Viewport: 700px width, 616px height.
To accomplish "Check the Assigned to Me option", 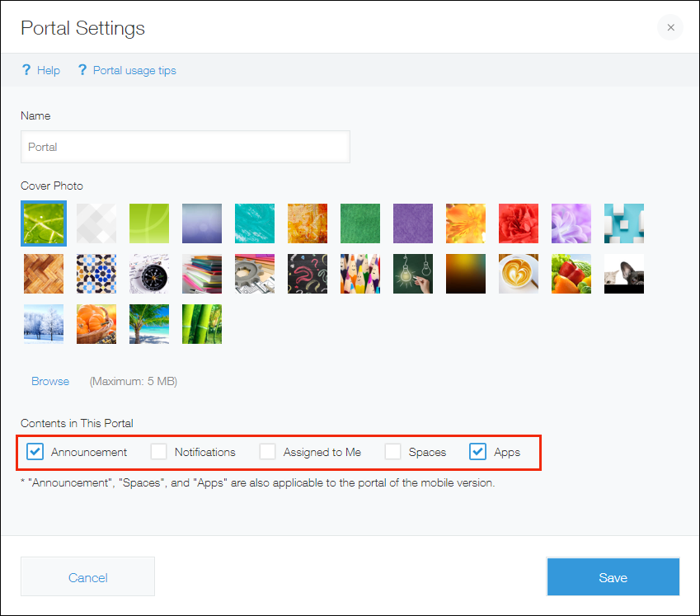I will click(x=267, y=451).
